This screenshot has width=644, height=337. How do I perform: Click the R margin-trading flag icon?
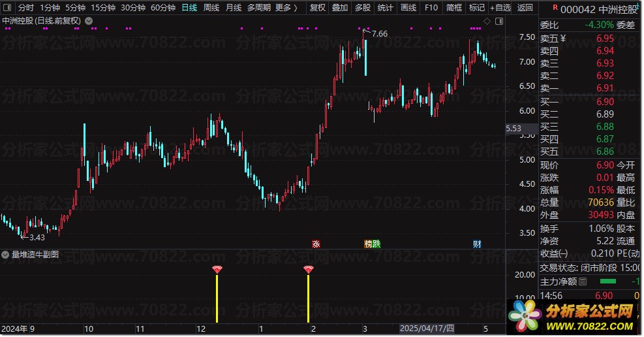click(x=555, y=7)
